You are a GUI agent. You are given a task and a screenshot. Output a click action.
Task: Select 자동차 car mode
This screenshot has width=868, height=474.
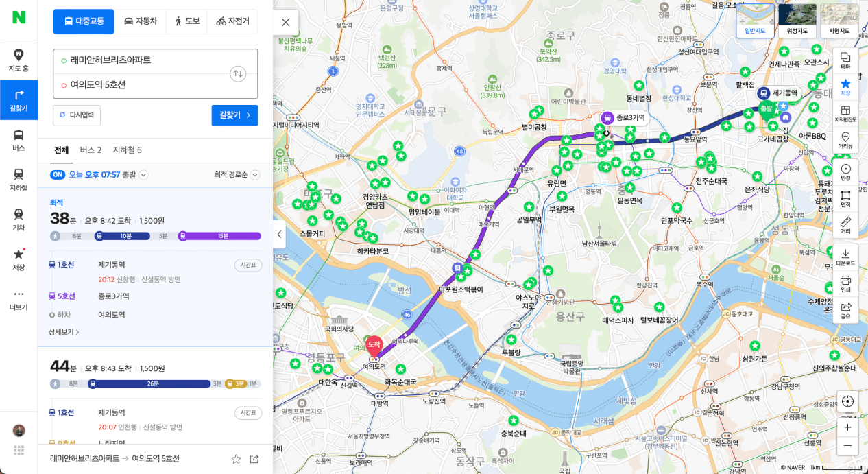click(x=141, y=21)
